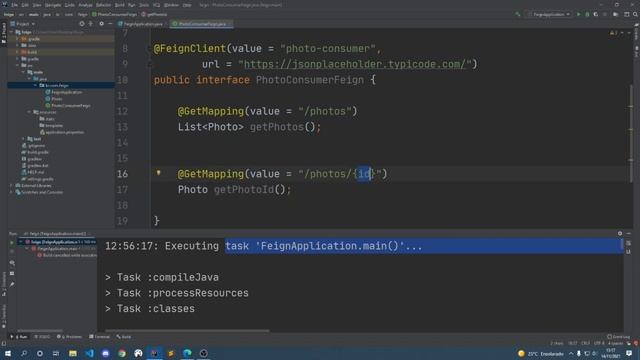Image resolution: width=640 pixels, height=360 pixels.
Task: Click the yellow intention bulb on line 16
Action: [x=158, y=173]
